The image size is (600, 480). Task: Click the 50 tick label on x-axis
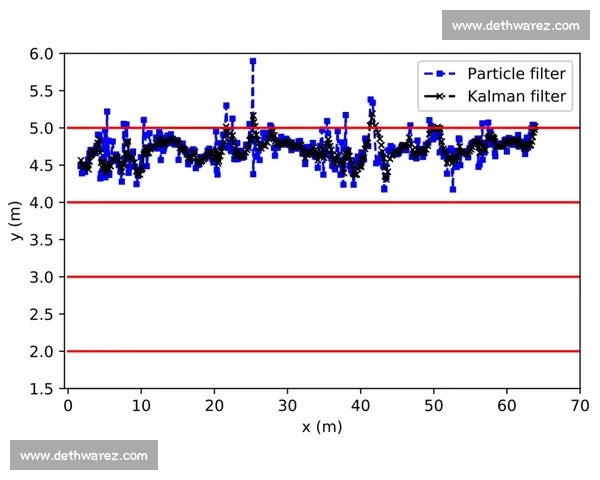(x=433, y=406)
